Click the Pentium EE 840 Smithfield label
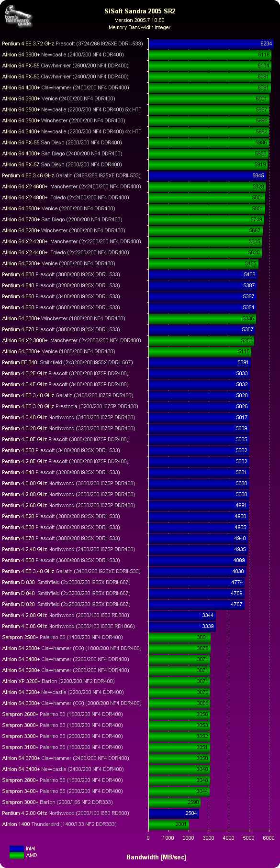 pos(67,362)
